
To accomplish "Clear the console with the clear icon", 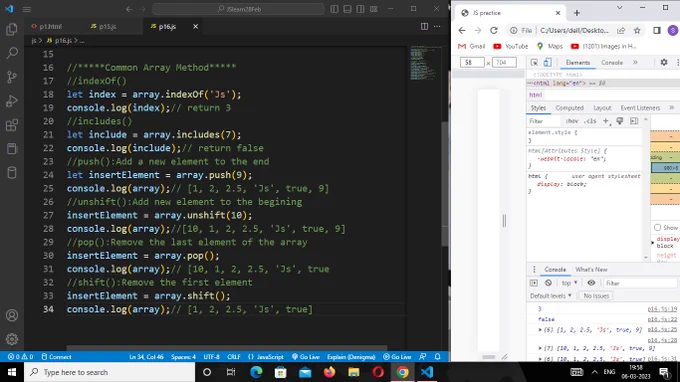I will coord(548,283).
